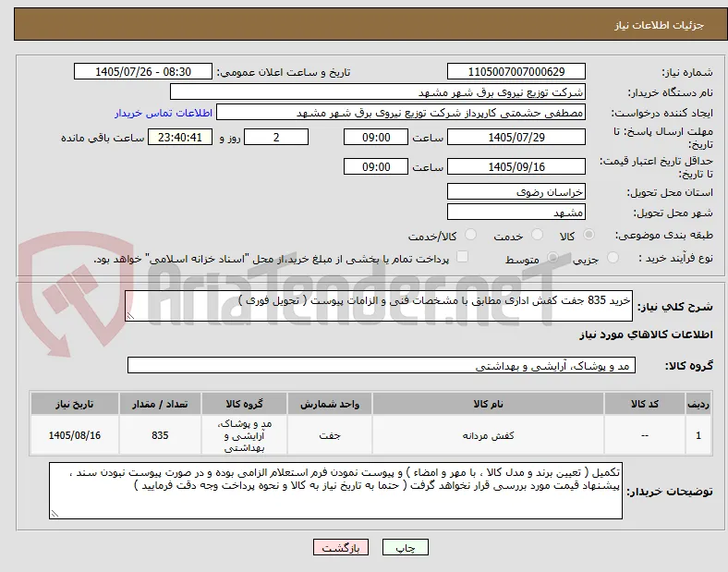Click the remaining days field showing 2
Image resolution: width=728 pixels, height=572 pixels.
pos(276,138)
